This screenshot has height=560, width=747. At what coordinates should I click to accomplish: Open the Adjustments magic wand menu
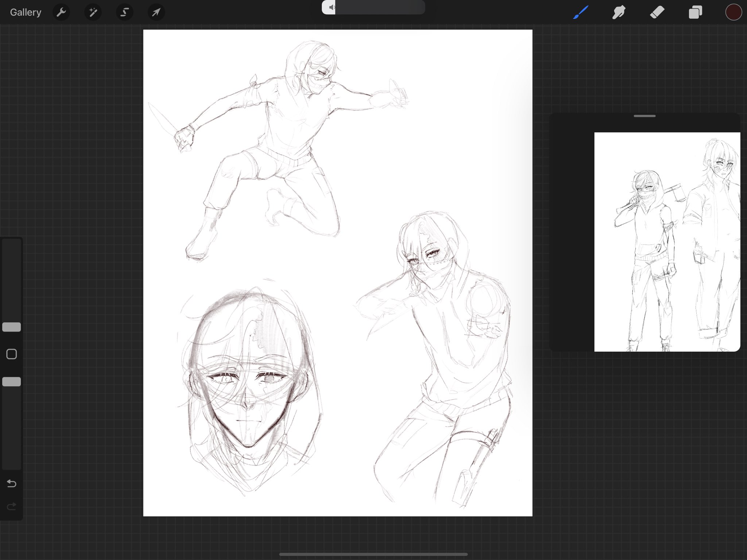click(x=93, y=12)
